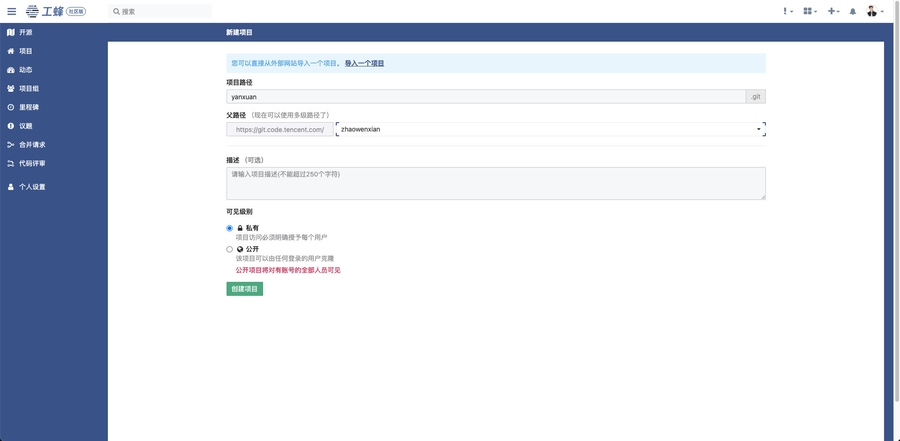Click the 开源 map icon in sidebar
The width and height of the screenshot is (900, 441).
point(11,32)
